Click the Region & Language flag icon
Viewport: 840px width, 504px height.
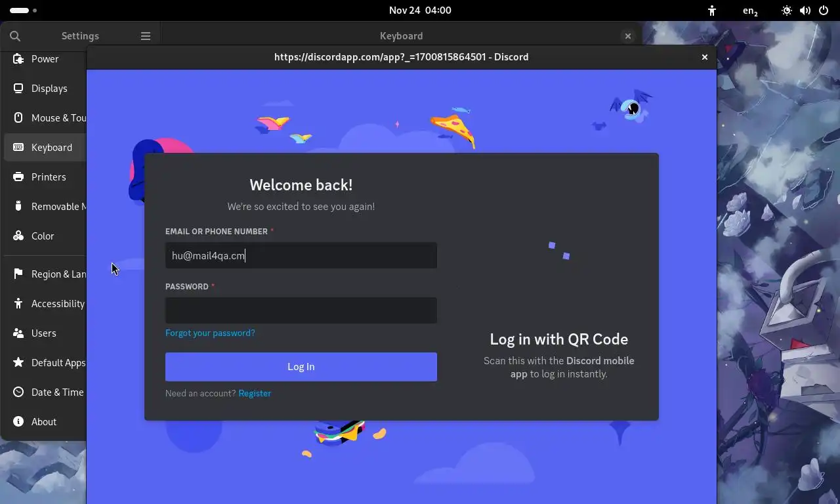(18, 274)
